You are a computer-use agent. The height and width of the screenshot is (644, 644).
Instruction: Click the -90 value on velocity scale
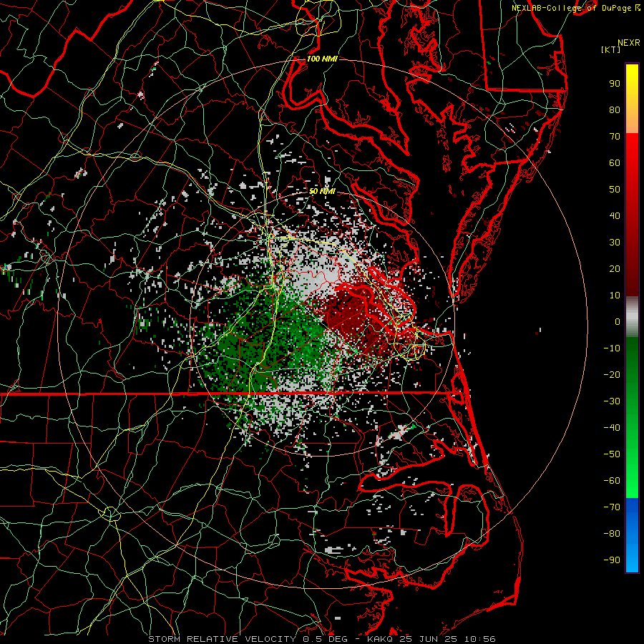[612, 560]
